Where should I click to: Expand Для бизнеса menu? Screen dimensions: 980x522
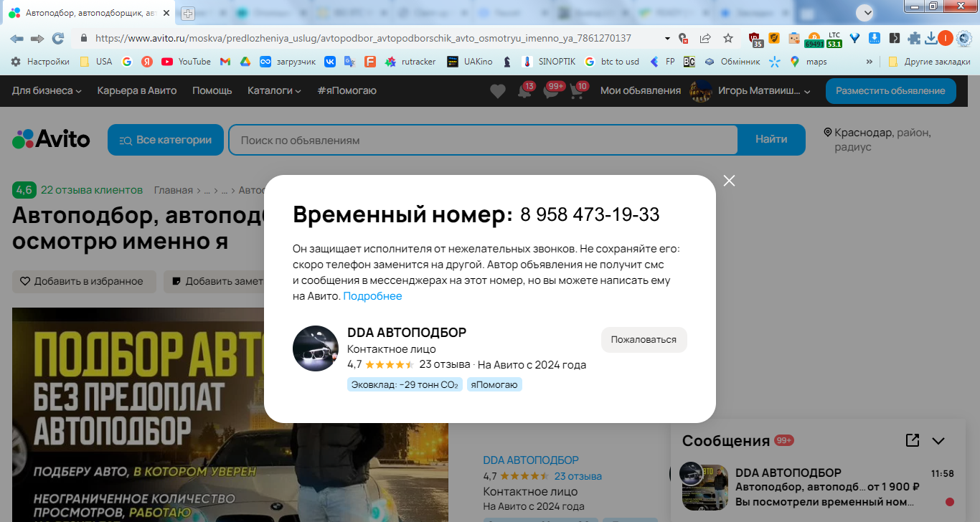pyautogui.click(x=47, y=91)
